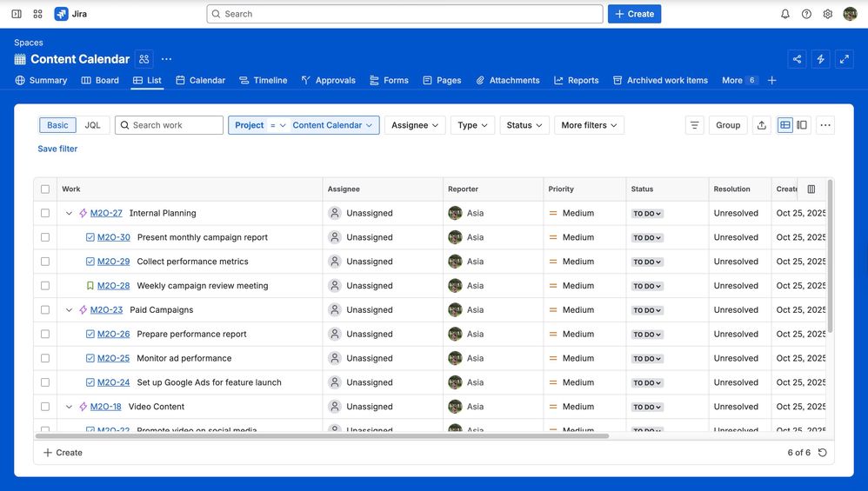Click the automation lightning bolt icon
This screenshot has width=868, height=491.
pos(820,59)
